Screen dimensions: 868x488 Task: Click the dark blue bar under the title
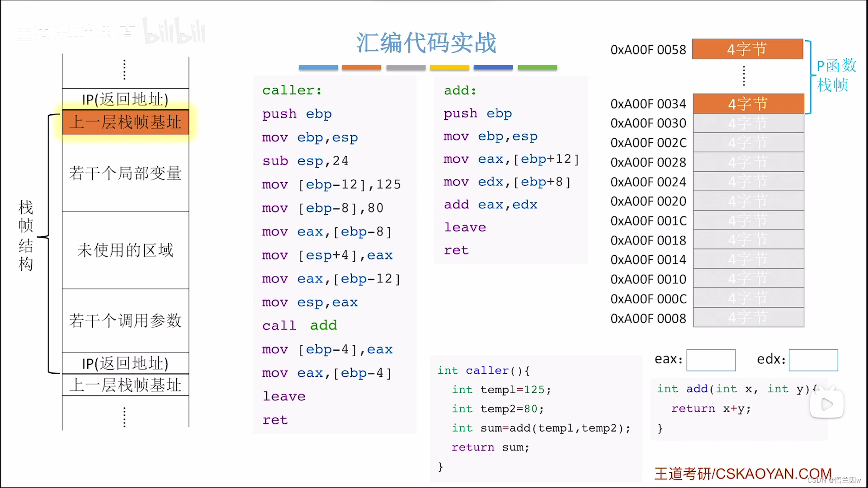493,67
